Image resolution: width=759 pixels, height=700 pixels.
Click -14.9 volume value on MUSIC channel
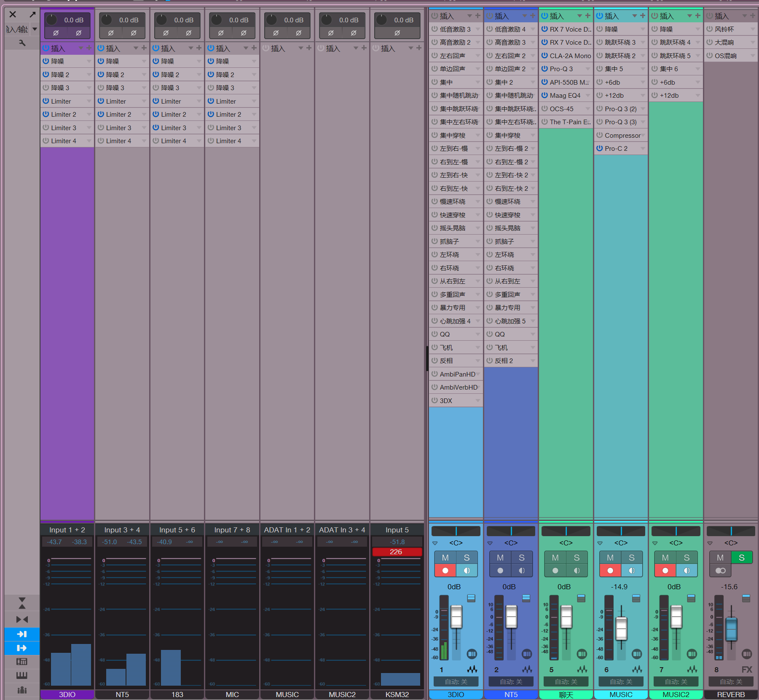click(x=619, y=587)
